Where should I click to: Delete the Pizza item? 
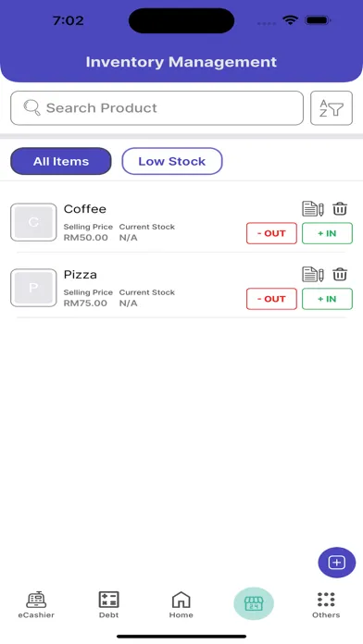coord(340,275)
